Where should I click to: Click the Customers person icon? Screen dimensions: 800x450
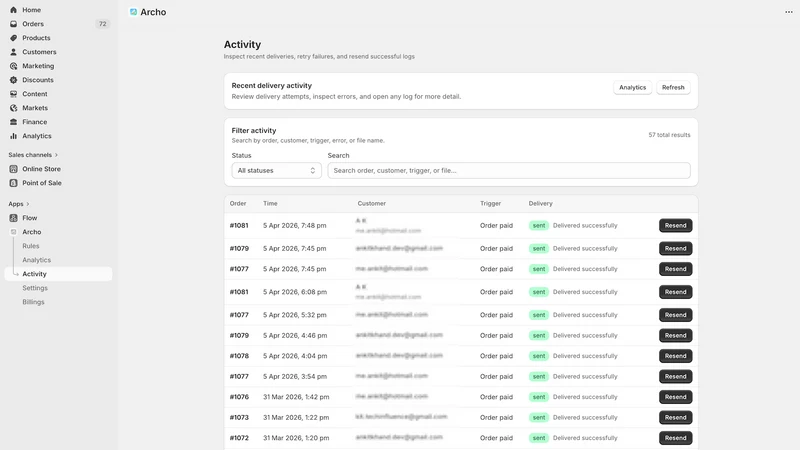pyautogui.click(x=13, y=52)
